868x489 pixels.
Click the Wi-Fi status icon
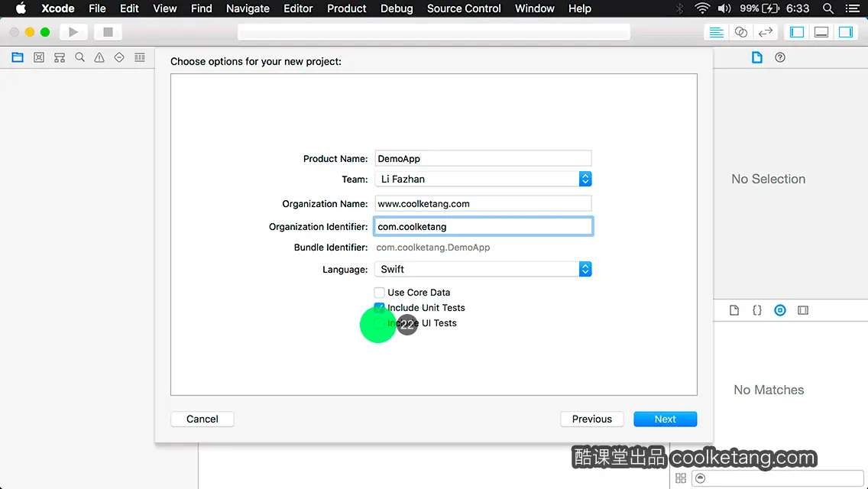[x=702, y=8]
